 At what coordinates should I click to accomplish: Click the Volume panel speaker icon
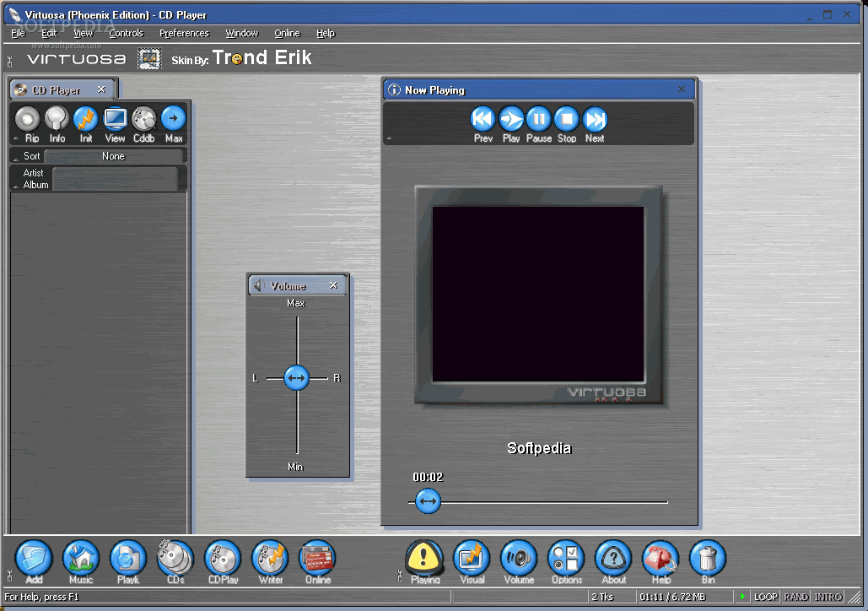[258, 285]
